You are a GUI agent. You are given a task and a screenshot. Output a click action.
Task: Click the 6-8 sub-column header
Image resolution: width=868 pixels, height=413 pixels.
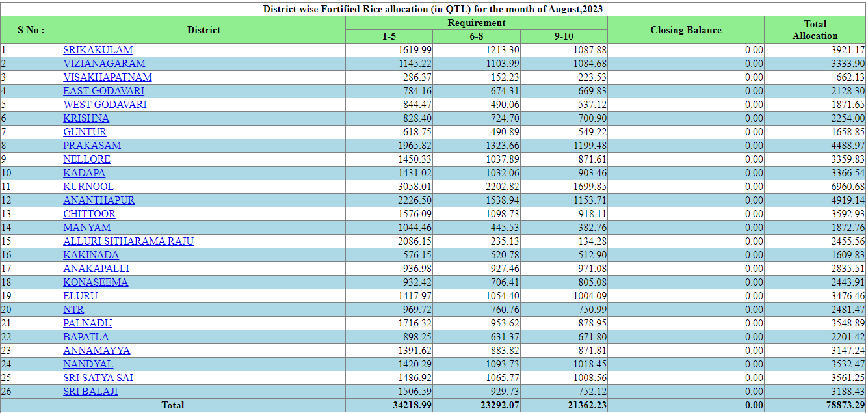point(477,36)
